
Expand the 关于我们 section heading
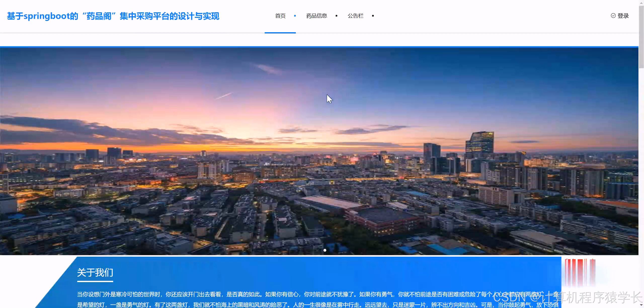(95, 273)
